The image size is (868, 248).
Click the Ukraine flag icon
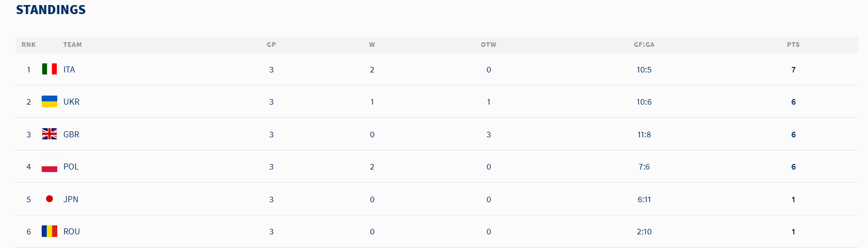pos(49,101)
